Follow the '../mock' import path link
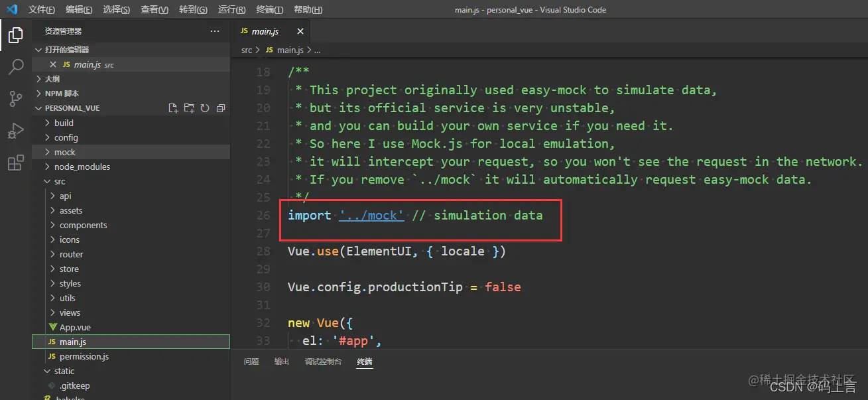Image resolution: width=868 pixels, height=400 pixels. point(371,215)
